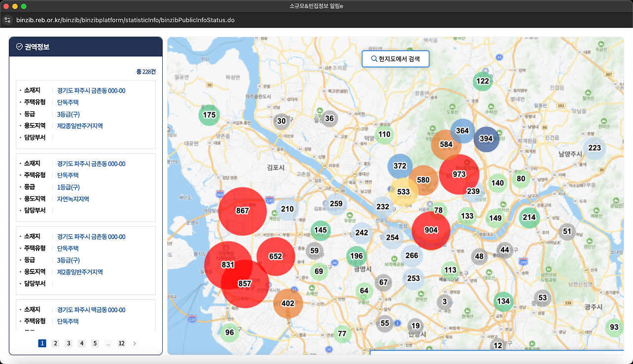Select the orange 580 cluster marker
The image size is (633, 364).
423,180
